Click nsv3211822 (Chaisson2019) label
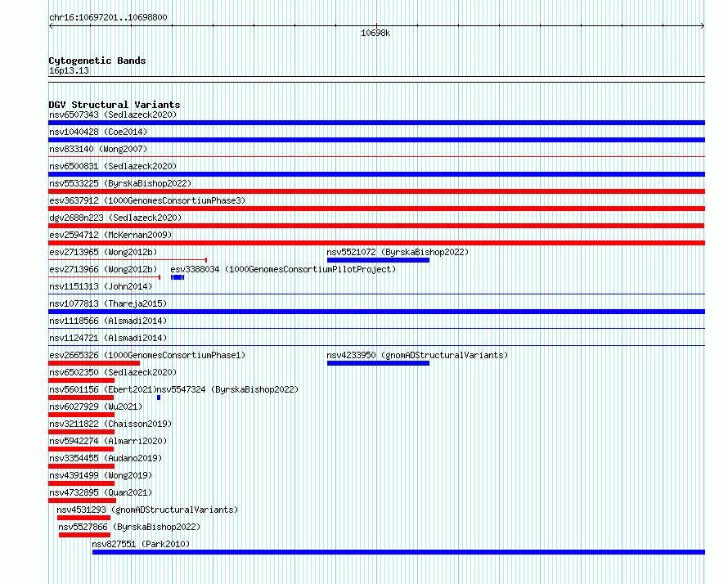Image resolution: width=728 pixels, height=584 pixels. [x=110, y=424]
